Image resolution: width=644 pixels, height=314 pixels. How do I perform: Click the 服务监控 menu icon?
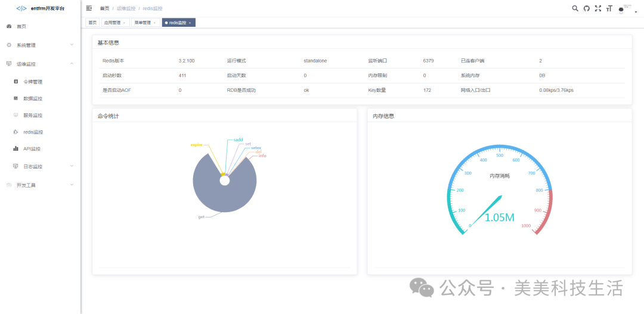coord(16,115)
